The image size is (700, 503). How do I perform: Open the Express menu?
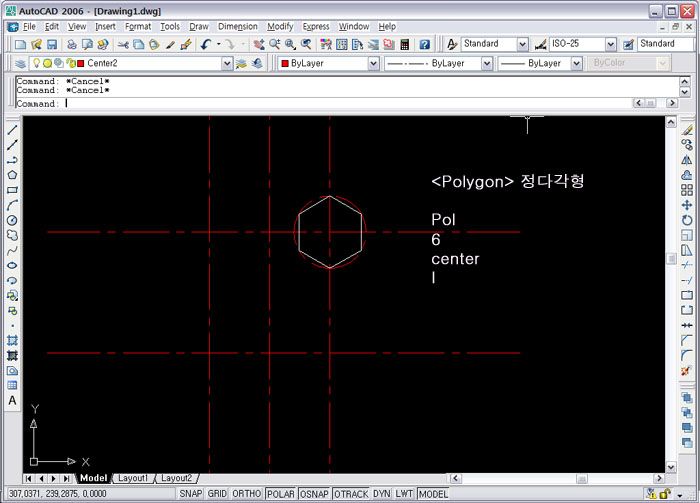pos(316,27)
